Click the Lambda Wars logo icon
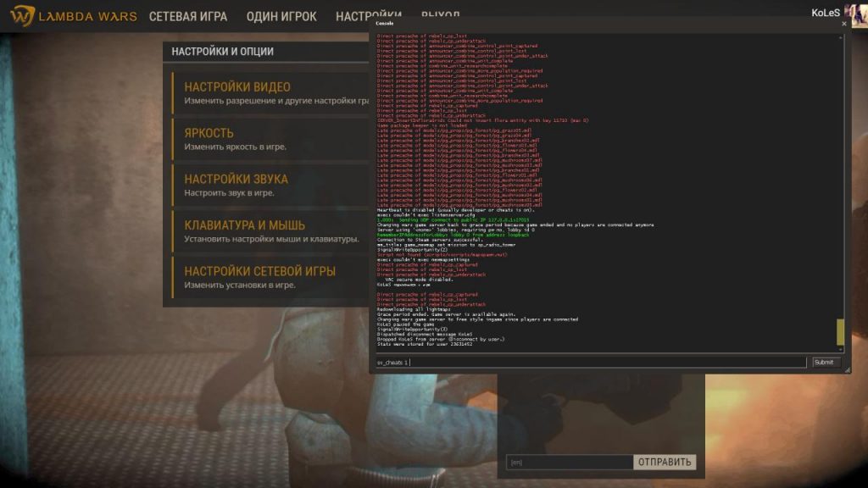The height and width of the screenshot is (488, 868). tap(25, 14)
